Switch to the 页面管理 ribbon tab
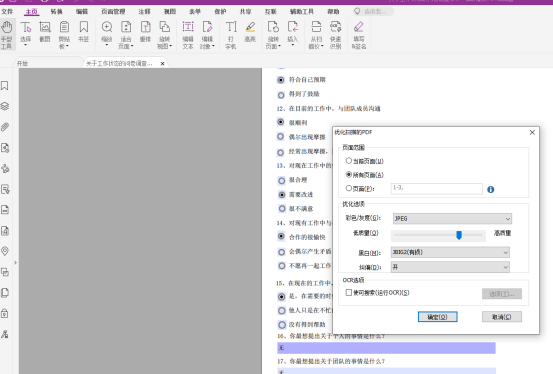 coord(113,12)
